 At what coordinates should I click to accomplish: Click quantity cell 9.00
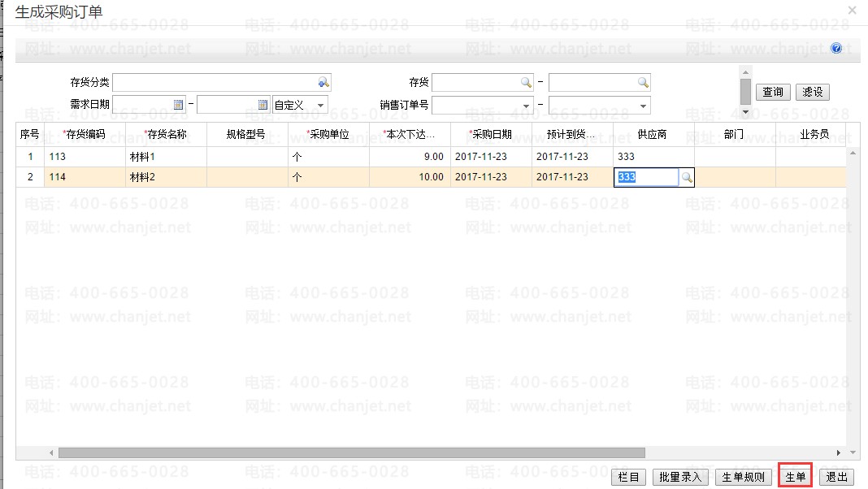[x=410, y=157]
